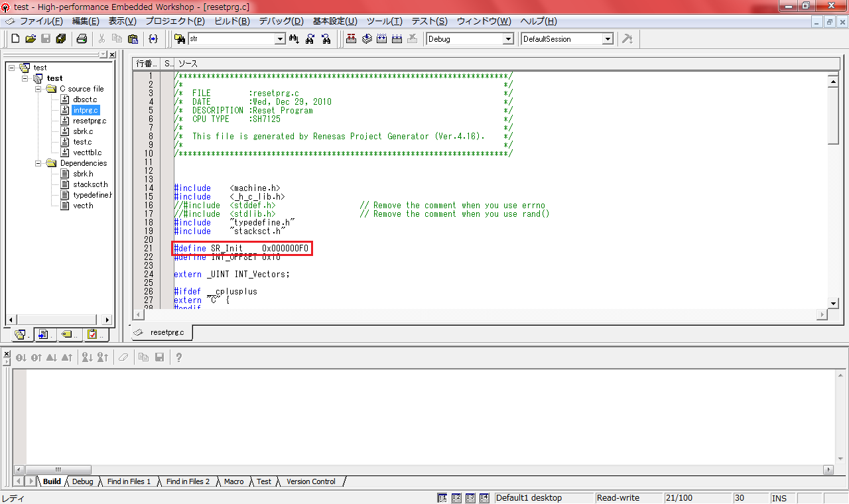Image resolution: width=849 pixels, height=504 pixels.
Task: Open the ウィンドウ(W) menu
Action: 484,21
